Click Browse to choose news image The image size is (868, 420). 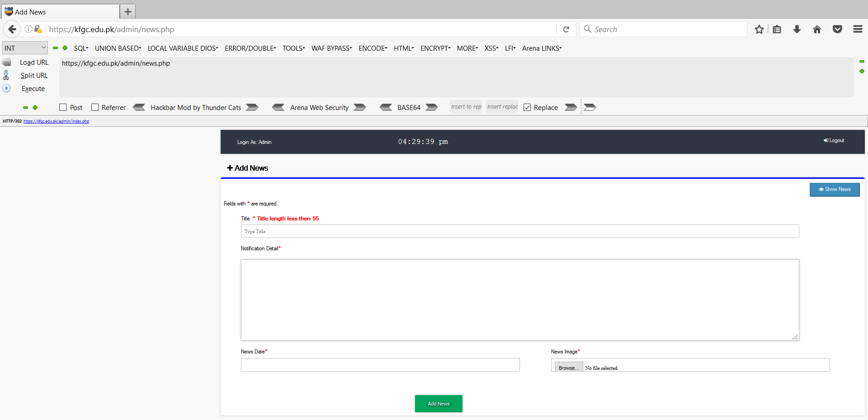click(569, 367)
